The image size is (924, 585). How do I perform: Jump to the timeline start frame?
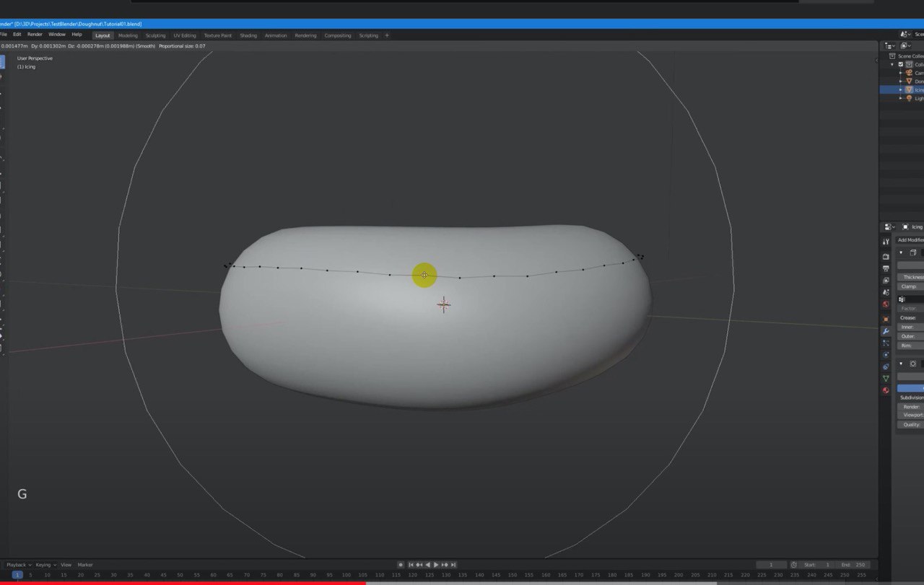tap(411, 564)
